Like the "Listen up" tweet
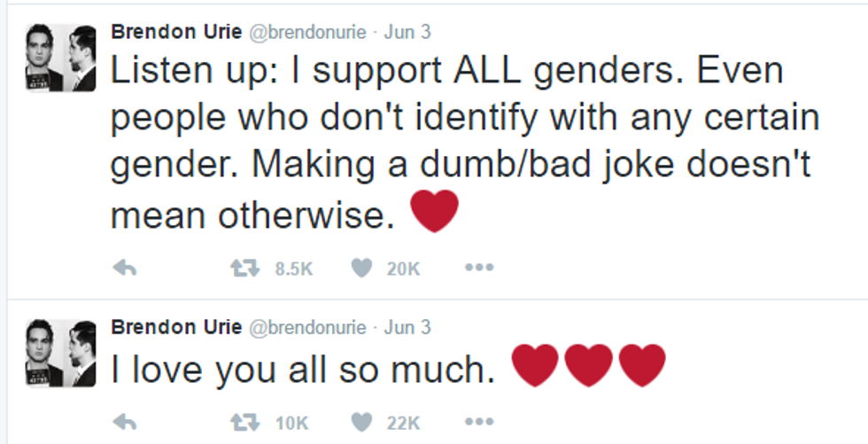This screenshot has height=444, width=868. (360, 268)
